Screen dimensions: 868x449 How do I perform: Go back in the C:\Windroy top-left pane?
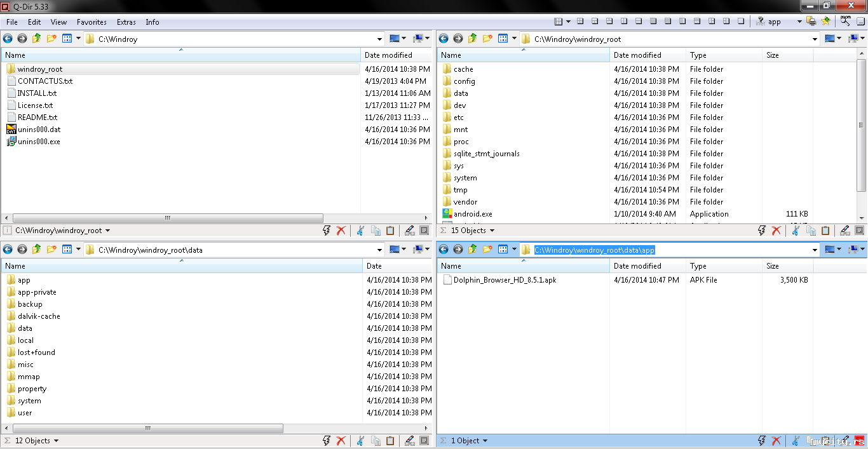[x=8, y=39]
